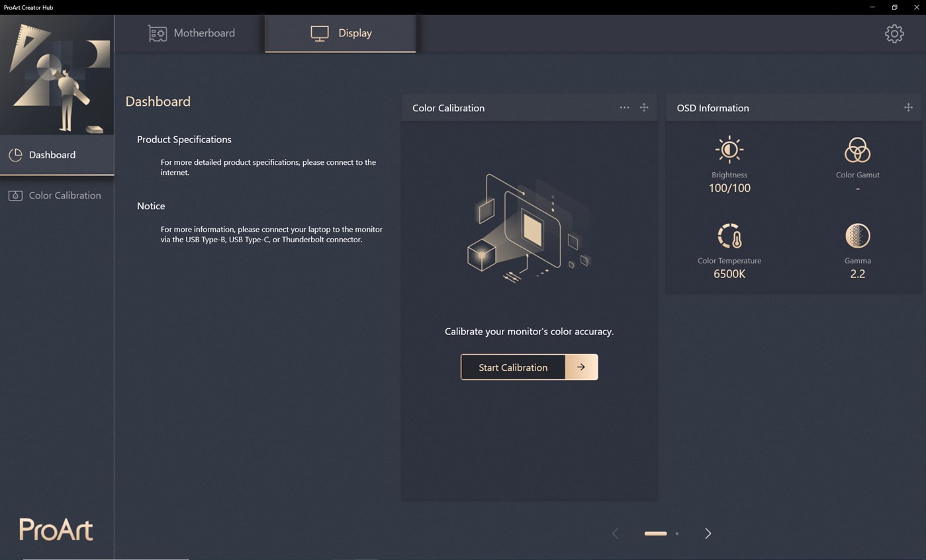The width and height of the screenshot is (926, 560).
Task: Click the Brightness value 100/100
Action: [729, 188]
